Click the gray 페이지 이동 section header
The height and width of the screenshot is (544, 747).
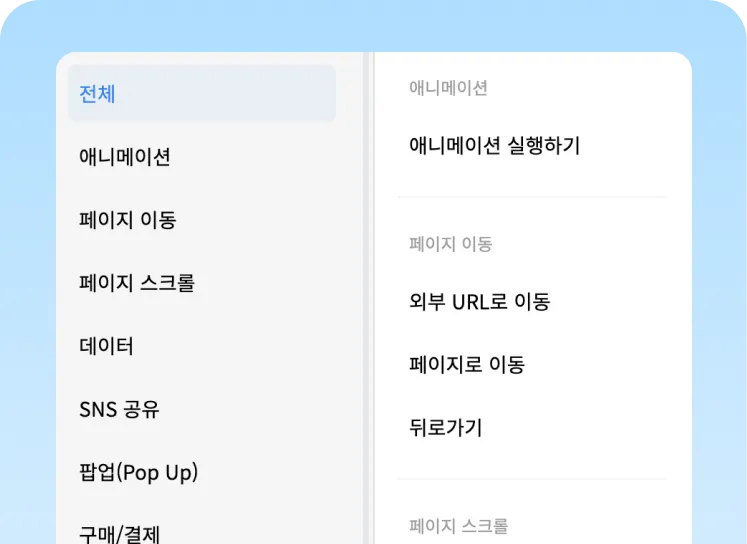pos(450,244)
